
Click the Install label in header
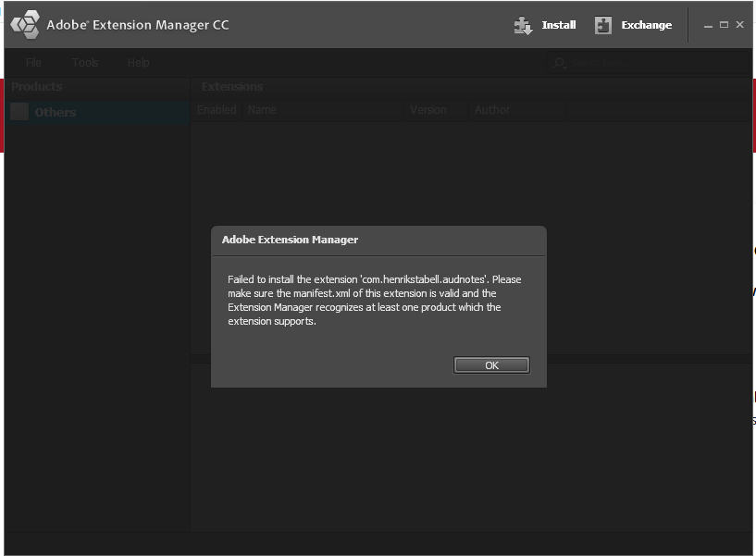pyautogui.click(x=559, y=25)
